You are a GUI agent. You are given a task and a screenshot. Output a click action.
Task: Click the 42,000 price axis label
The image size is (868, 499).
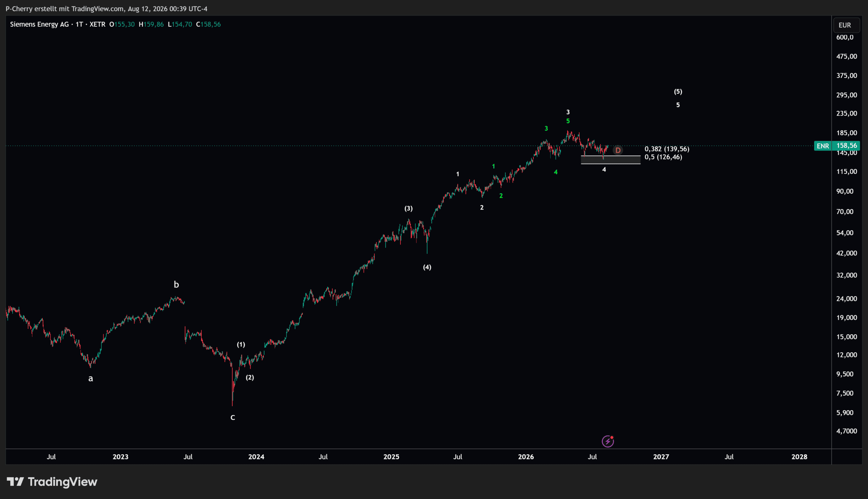(x=846, y=253)
